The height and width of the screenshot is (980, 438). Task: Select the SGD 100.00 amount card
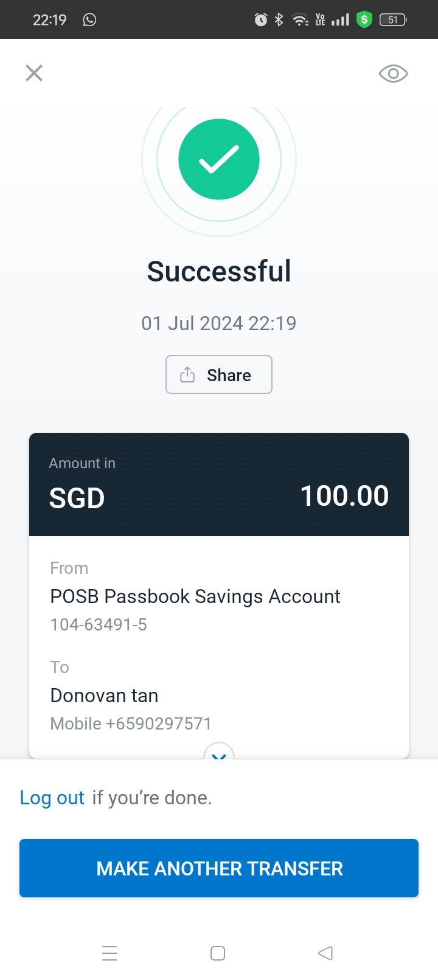(x=219, y=485)
